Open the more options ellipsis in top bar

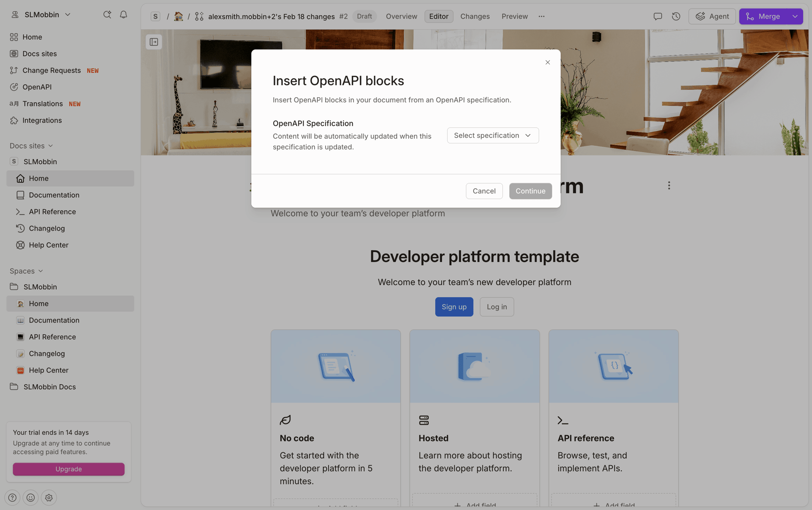542,17
